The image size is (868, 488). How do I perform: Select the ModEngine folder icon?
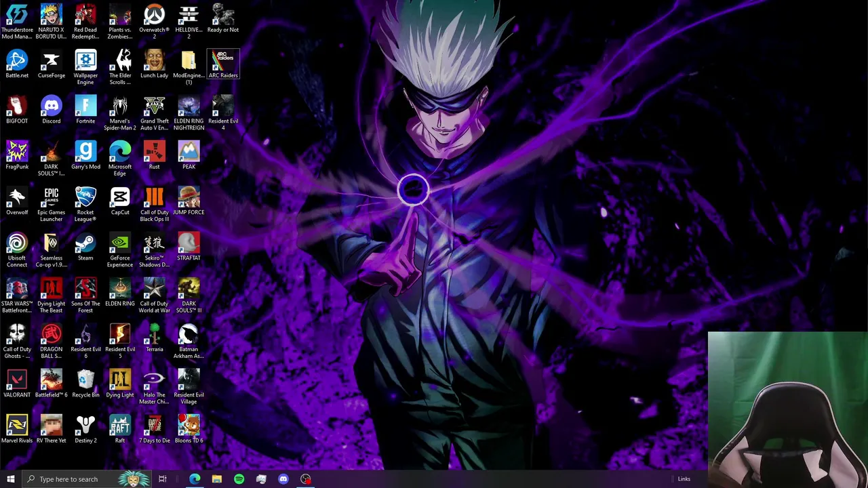(x=189, y=67)
